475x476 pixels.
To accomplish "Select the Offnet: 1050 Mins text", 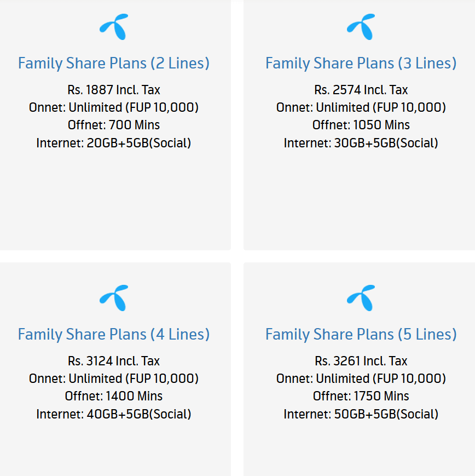I will [361, 125].
